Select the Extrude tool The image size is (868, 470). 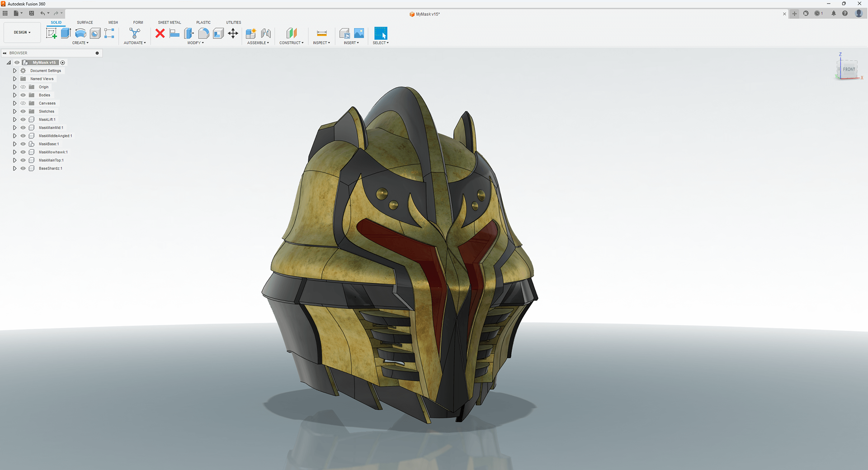[x=66, y=33]
